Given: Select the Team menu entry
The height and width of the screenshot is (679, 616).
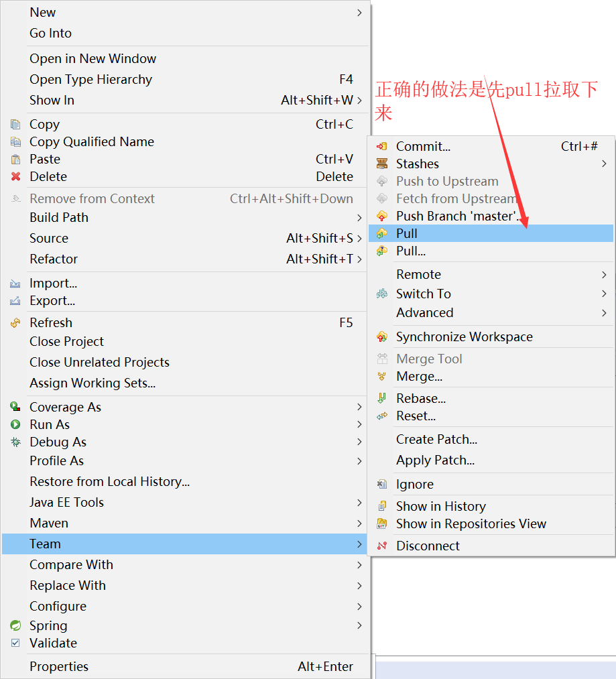Looking at the screenshot, I should (x=185, y=544).
